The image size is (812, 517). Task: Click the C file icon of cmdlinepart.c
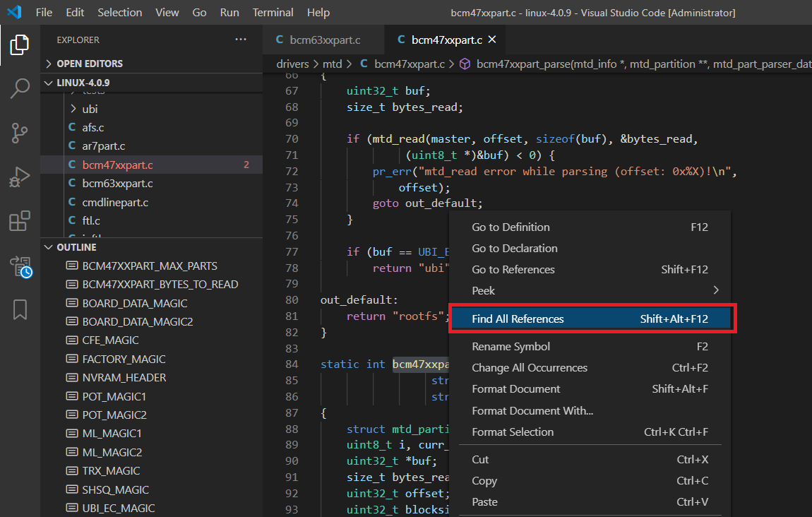click(x=72, y=202)
